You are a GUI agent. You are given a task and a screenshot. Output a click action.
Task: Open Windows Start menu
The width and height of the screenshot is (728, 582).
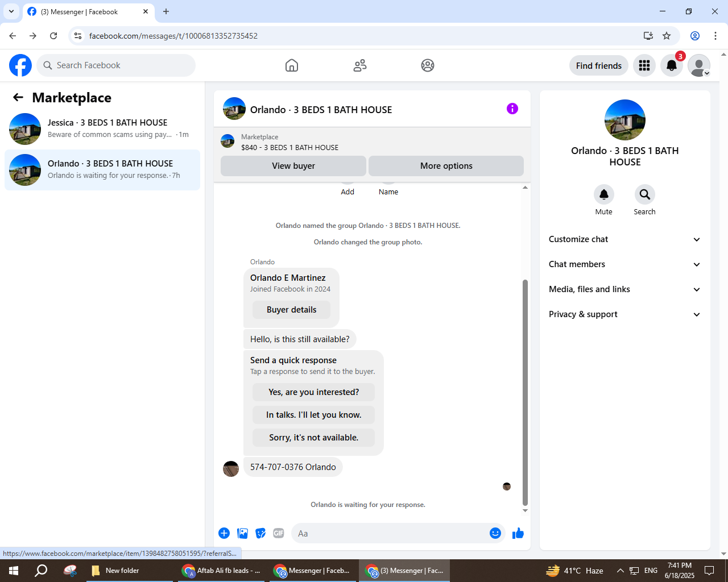click(x=14, y=571)
